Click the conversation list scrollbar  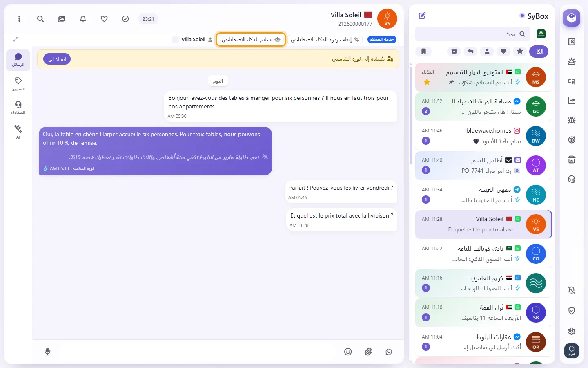(x=411, y=117)
